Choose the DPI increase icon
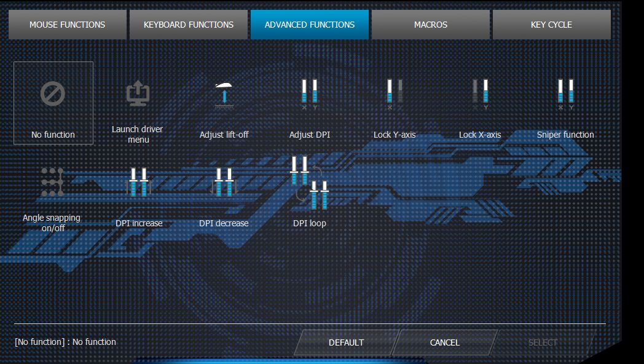 (x=138, y=181)
